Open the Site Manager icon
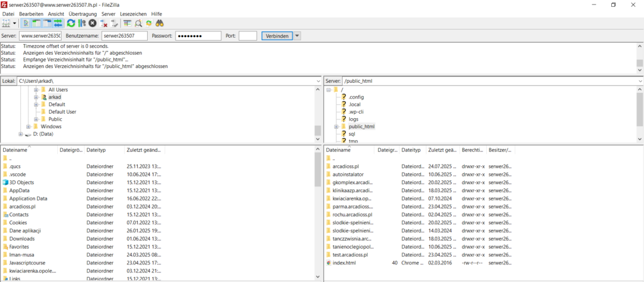 [7, 23]
